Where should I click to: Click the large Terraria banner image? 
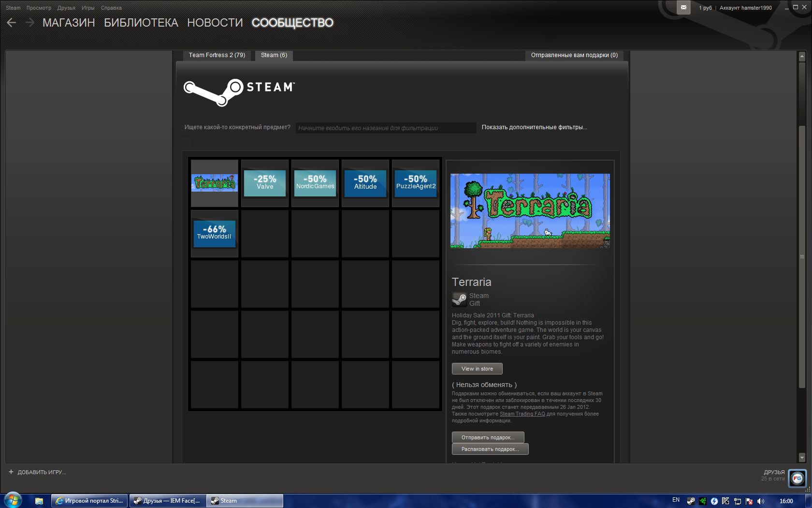click(530, 211)
